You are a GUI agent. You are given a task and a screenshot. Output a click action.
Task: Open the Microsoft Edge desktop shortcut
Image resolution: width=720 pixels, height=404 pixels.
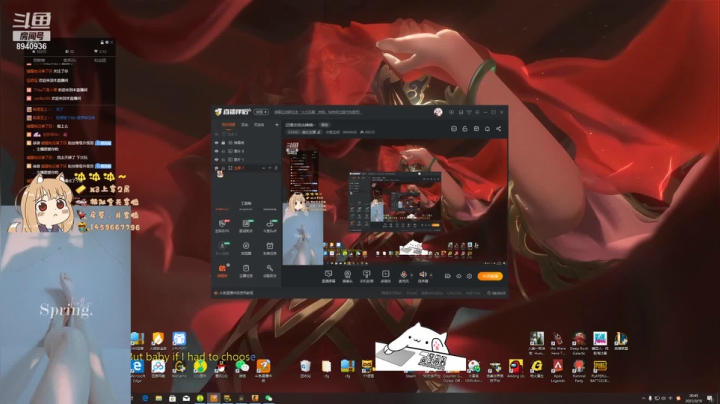(x=137, y=370)
